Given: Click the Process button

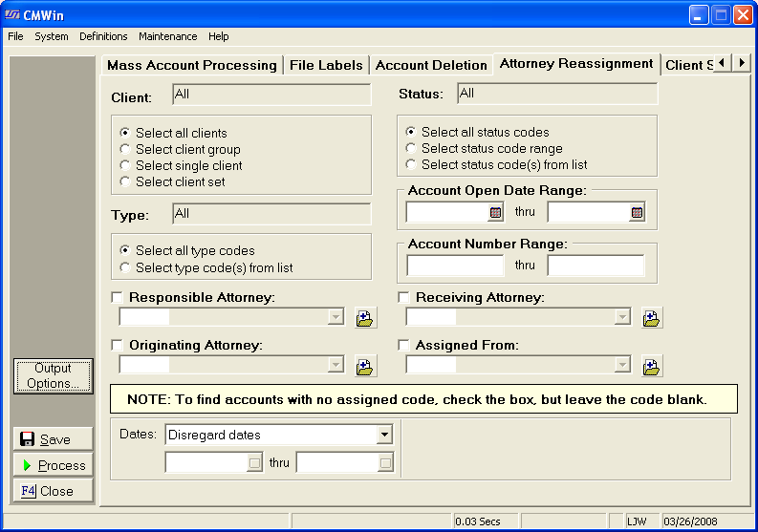Looking at the screenshot, I should coord(54,465).
